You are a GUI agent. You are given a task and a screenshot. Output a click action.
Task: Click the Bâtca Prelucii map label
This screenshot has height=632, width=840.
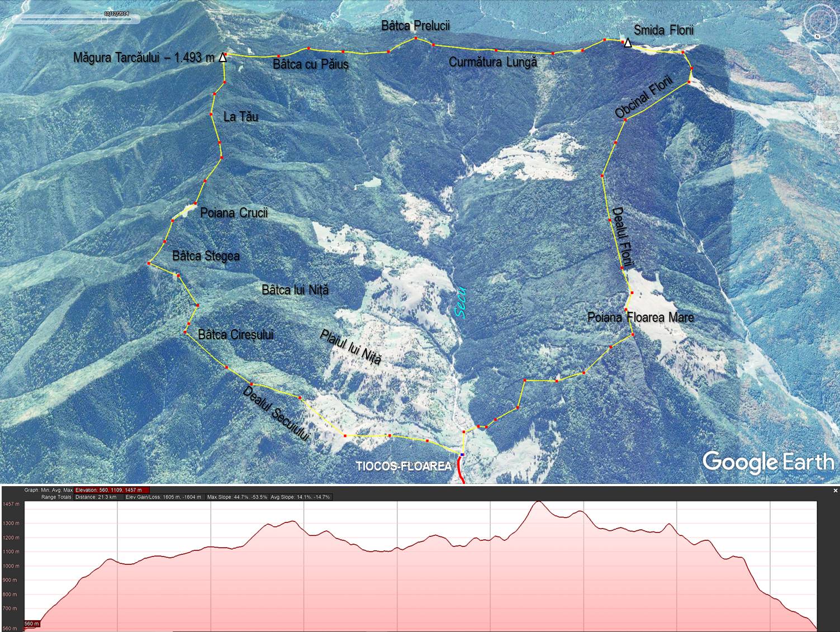(415, 26)
